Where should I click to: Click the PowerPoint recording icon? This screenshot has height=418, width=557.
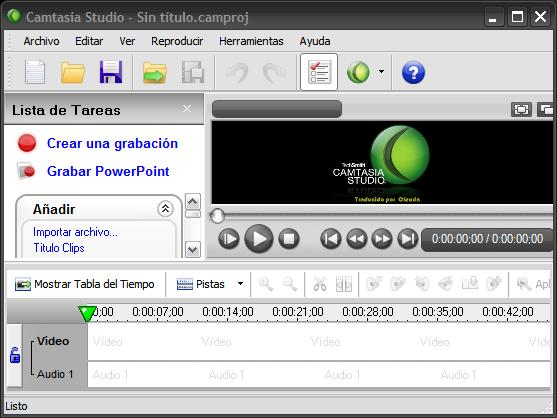26,171
